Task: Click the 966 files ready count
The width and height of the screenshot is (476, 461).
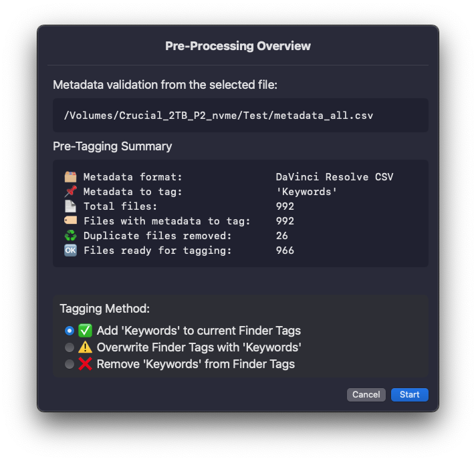Action: pyautogui.click(x=285, y=251)
